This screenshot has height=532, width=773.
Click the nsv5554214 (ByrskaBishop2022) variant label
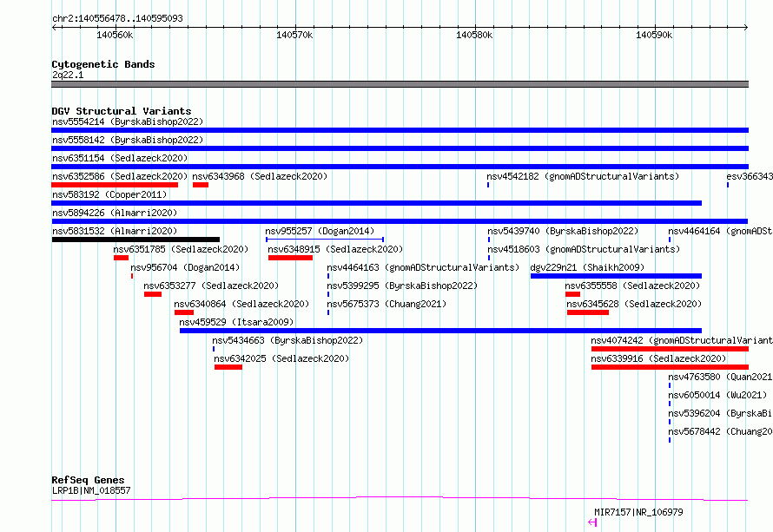coord(128,122)
